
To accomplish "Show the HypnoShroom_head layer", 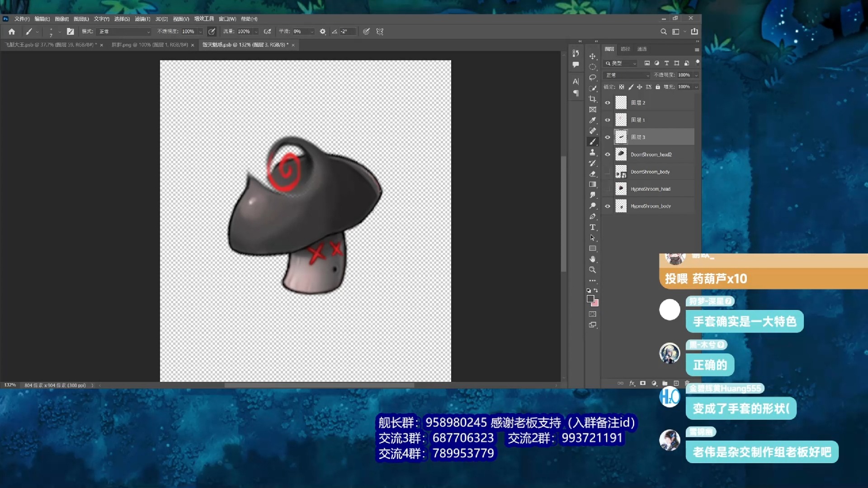I will (608, 189).
